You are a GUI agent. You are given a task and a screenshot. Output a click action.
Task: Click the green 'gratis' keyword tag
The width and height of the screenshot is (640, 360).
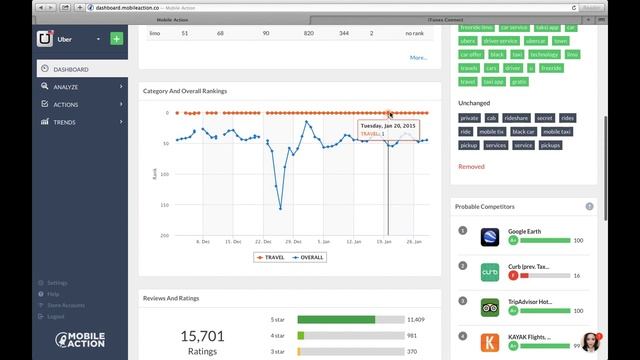pos(519,82)
